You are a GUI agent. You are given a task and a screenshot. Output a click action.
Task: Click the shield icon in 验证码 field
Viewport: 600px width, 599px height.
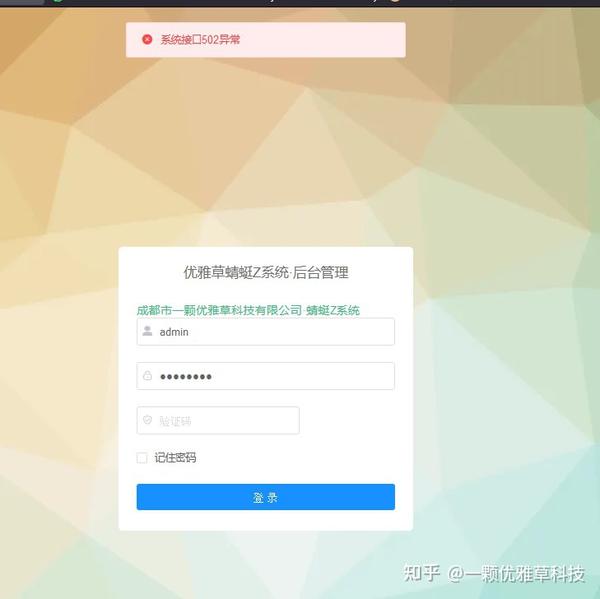tap(147, 420)
